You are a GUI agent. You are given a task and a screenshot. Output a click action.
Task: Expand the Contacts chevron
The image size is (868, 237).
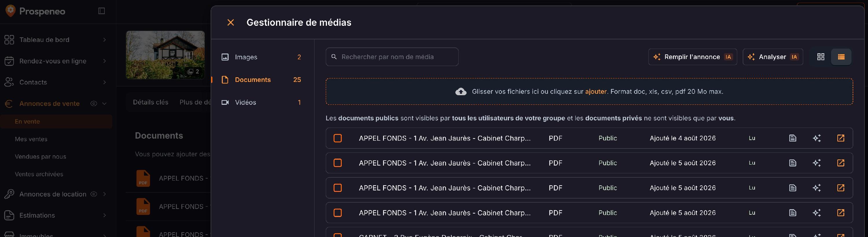click(104, 82)
